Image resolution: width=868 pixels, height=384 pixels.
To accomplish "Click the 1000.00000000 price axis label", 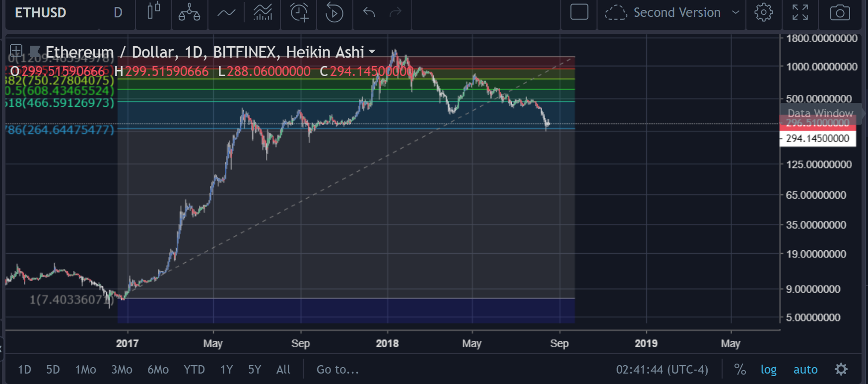I will 822,67.
